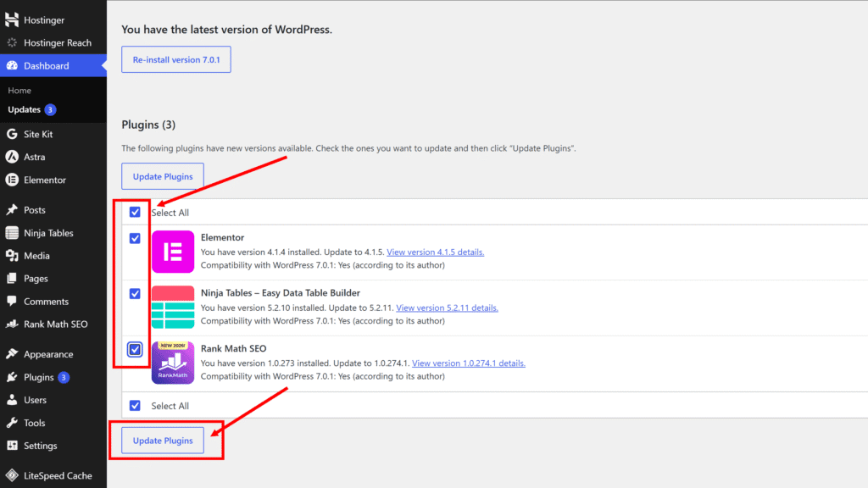Click the Users person icon
The width and height of the screenshot is (868, 488).
pyautogui.click(x=12, y=400)
